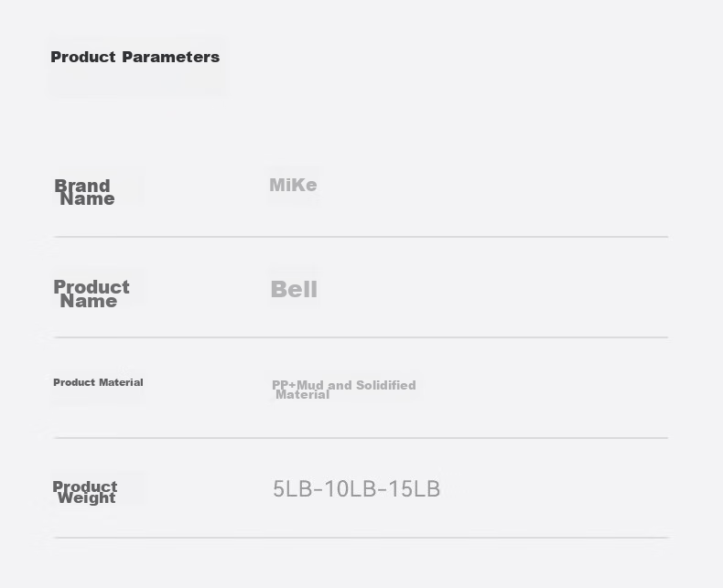Click the Product Name label
Image resolution: width=723 pixels, height=588 pixels.
[92, 294]
